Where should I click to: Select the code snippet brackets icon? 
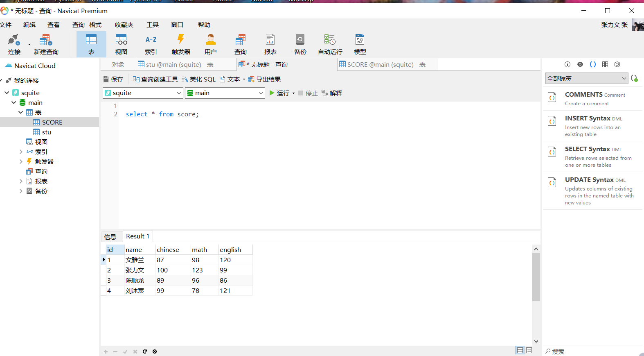[x=592, y=64]
